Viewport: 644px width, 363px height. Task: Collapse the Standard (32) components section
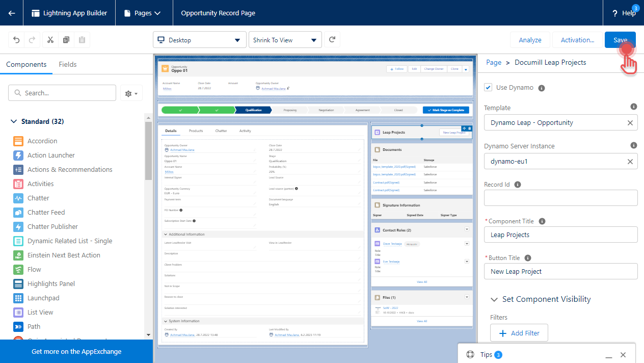coord(13,121)
